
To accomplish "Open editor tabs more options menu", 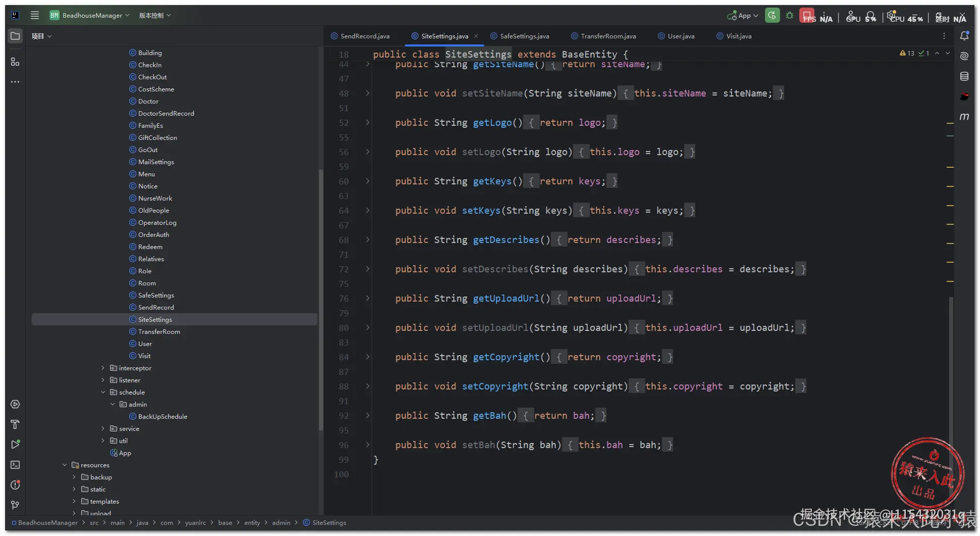I will [944, 36].
